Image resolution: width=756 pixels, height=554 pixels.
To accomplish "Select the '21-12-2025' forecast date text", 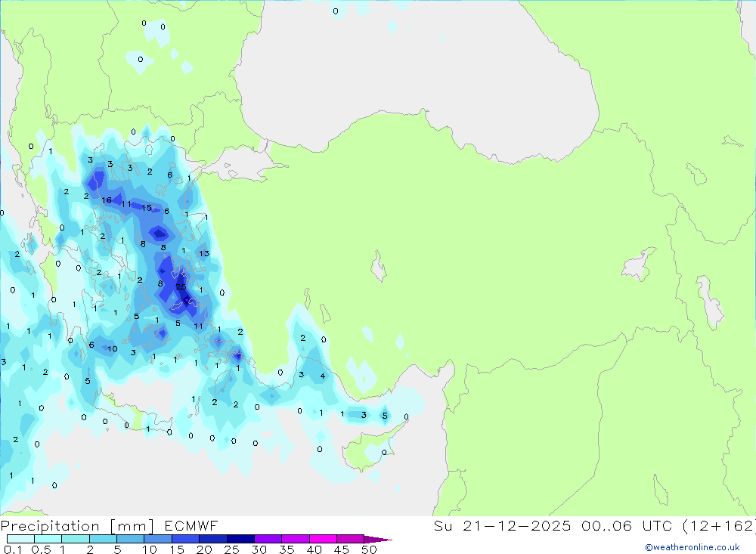I will click(x=517, y=525).
